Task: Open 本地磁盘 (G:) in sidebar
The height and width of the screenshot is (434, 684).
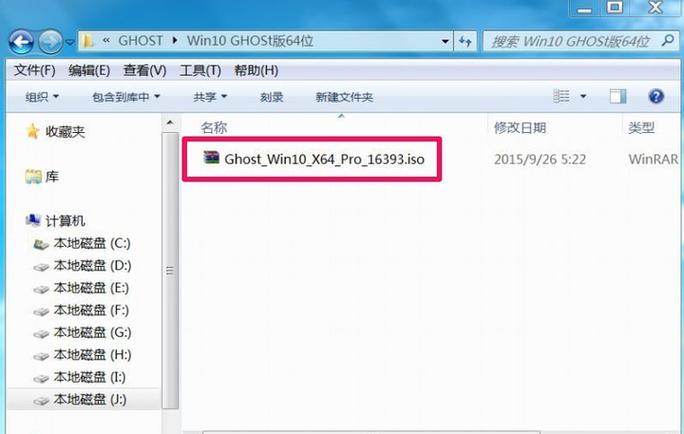Action: pos(92,332)
